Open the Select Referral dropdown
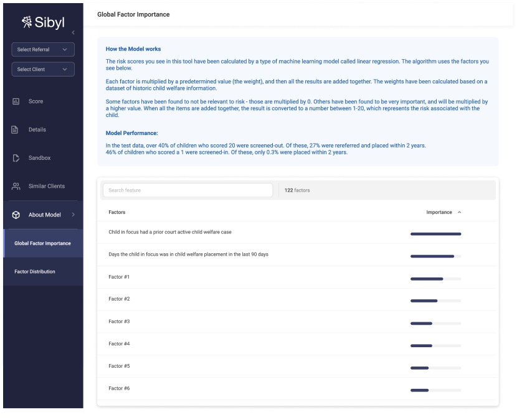517x420 pixels. (43, 50)
